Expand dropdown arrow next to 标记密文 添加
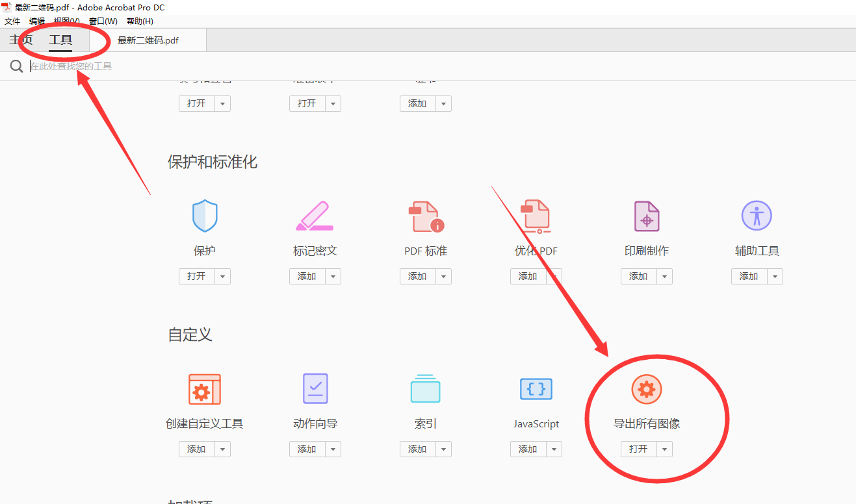The height and width of the screenshot is (504, 856). pos(333,277)
